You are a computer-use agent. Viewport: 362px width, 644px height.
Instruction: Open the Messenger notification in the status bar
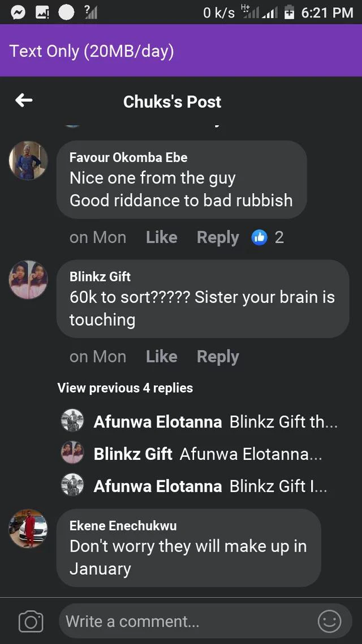pyautogui.click(x=18, y=12)
